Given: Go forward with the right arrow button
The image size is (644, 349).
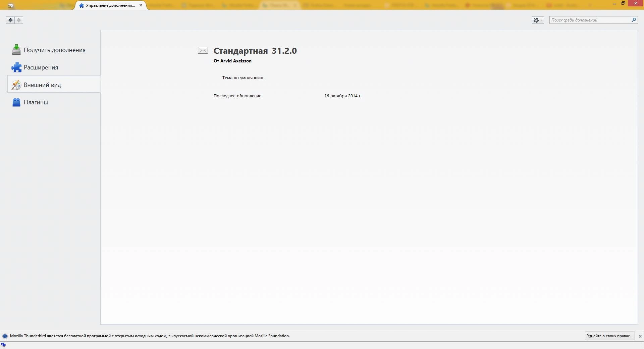Looking at the screenshot, I should coord(19,20).
